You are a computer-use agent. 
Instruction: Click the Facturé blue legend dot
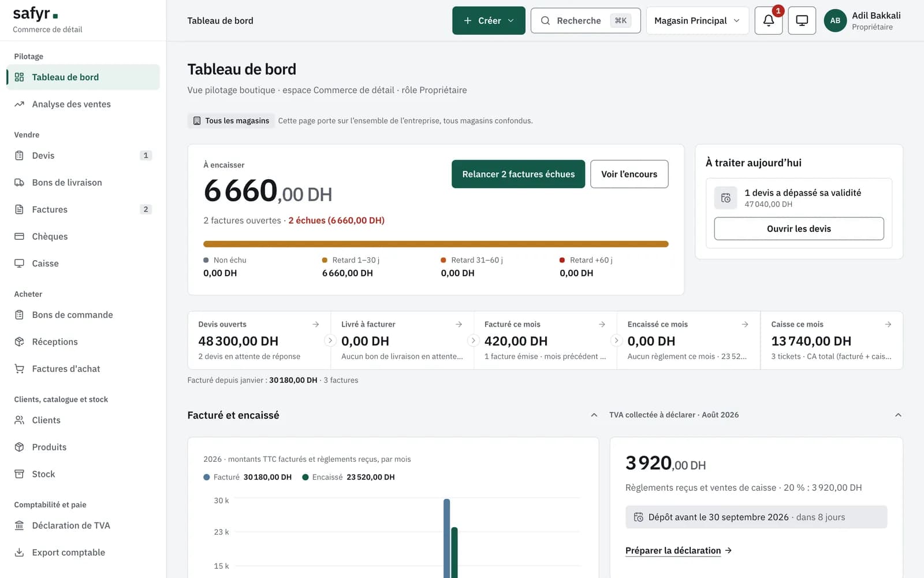[207, 477]
